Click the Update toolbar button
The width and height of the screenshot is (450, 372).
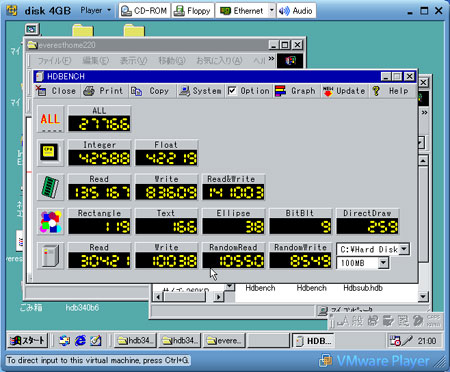click(x=344, y=91)
